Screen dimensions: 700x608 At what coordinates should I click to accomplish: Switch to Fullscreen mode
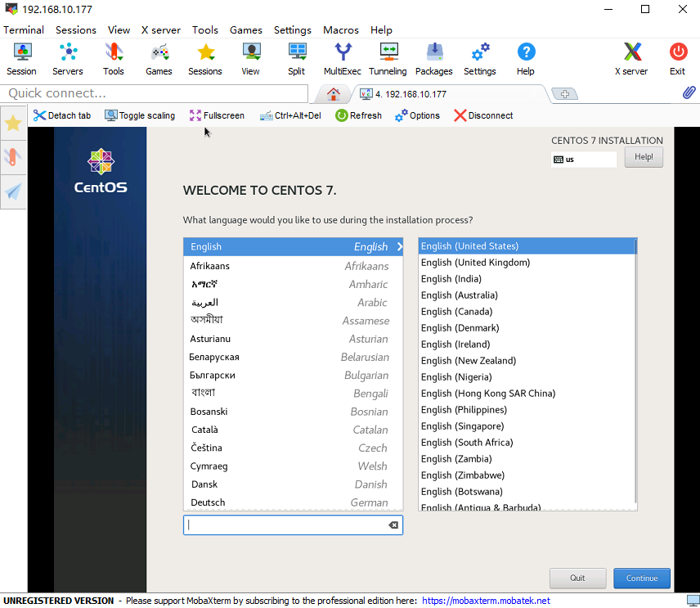217,115
